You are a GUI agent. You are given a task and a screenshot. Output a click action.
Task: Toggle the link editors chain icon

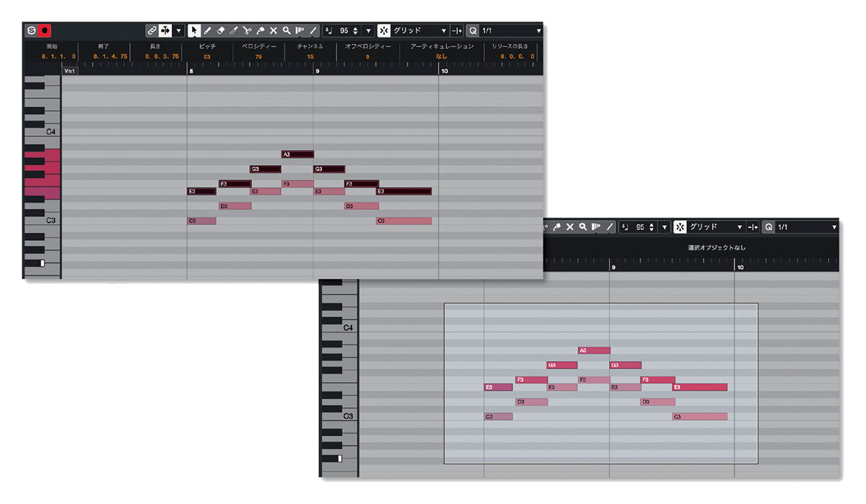[x=152, y=30]
